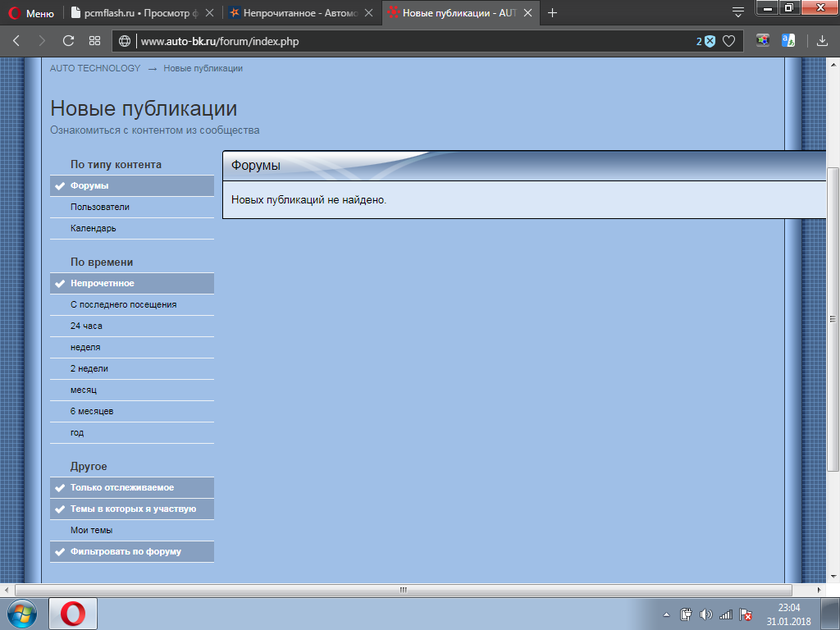
Task: Close the pcmflash.ru tab
Action: click(209, 13)
